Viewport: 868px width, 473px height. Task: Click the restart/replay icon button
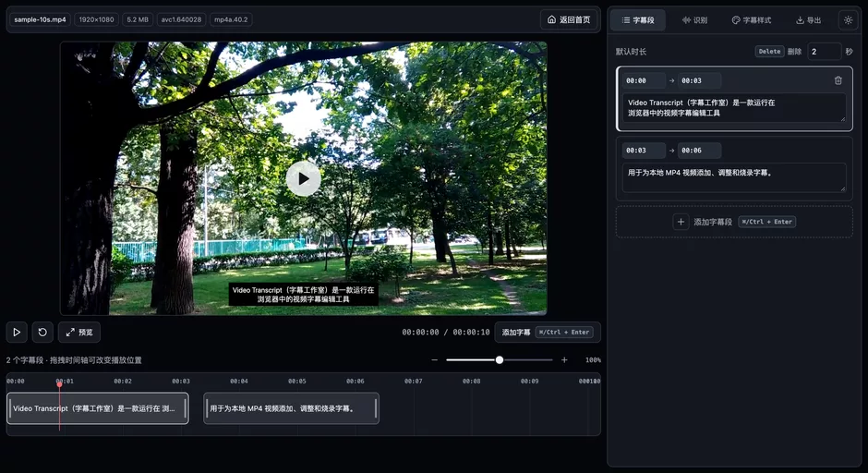coord(42,333)
